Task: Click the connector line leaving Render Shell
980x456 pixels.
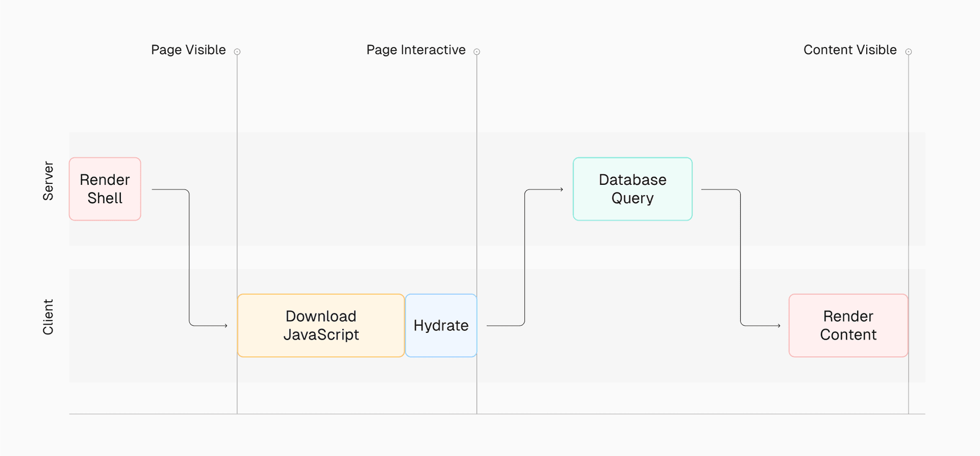Action: tap(189, 255)
